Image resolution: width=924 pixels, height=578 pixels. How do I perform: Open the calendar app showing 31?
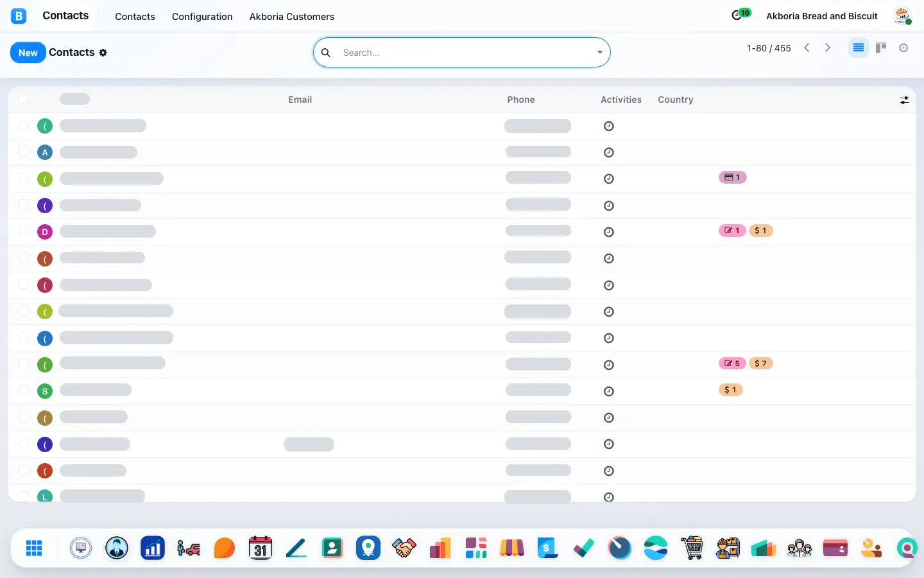coord(261,548)
